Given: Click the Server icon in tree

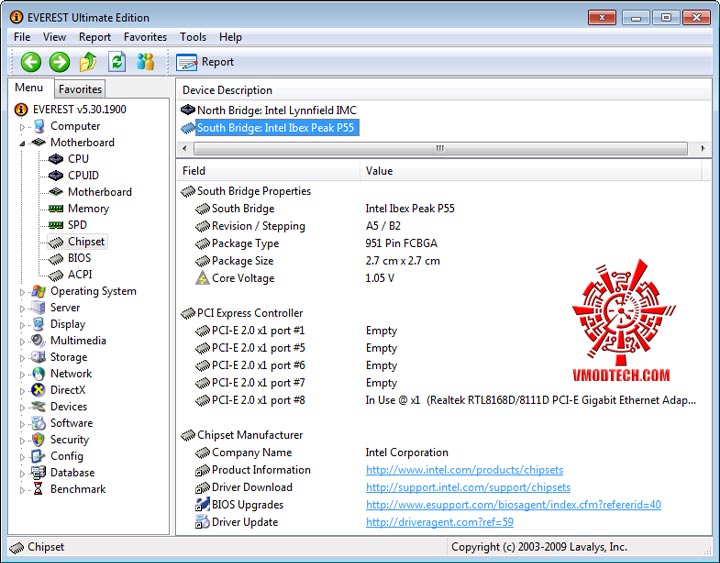Looking at the screenshot, I should (39, 308).
